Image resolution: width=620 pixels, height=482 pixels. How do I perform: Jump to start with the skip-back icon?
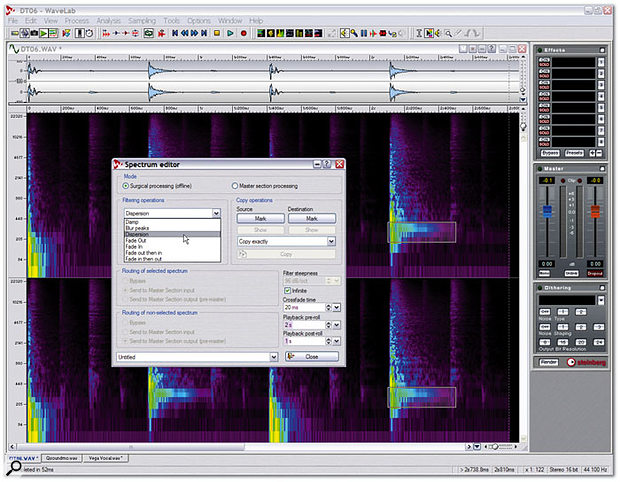click(175, 33)
